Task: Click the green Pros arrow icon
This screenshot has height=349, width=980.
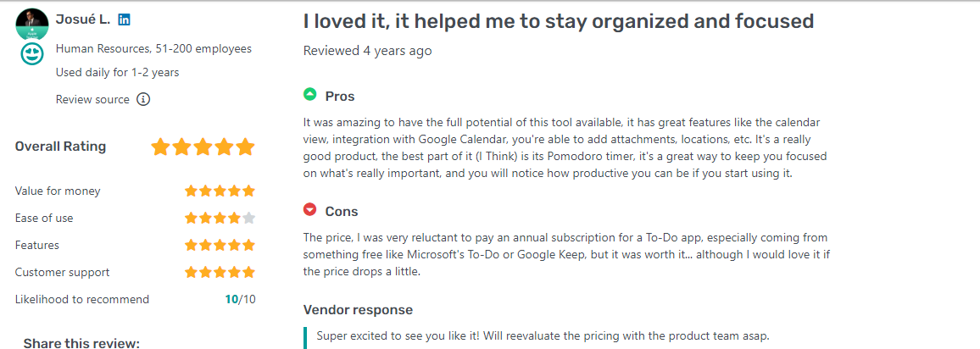Action: pyautogui.click(x=310, y=96)
